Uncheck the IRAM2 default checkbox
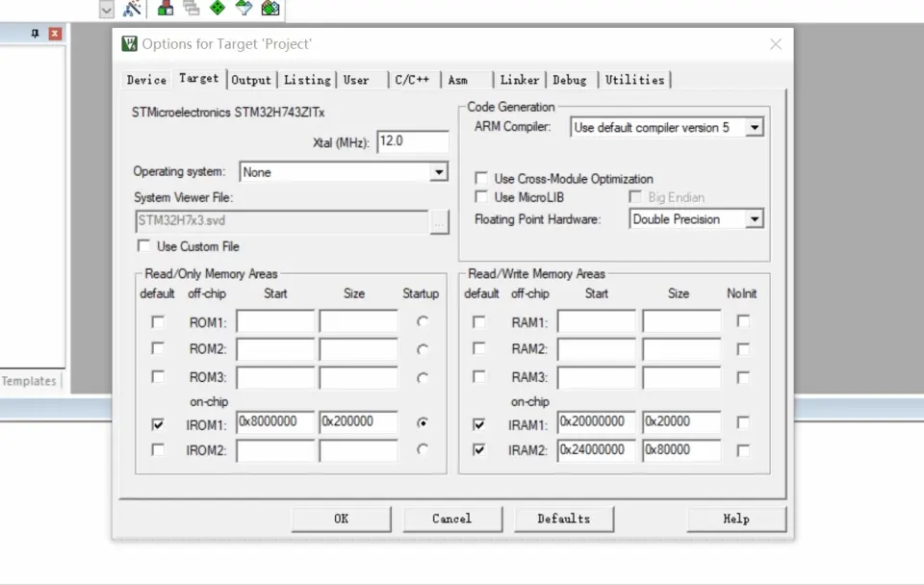The image size is (924, 585). point(479,449)
